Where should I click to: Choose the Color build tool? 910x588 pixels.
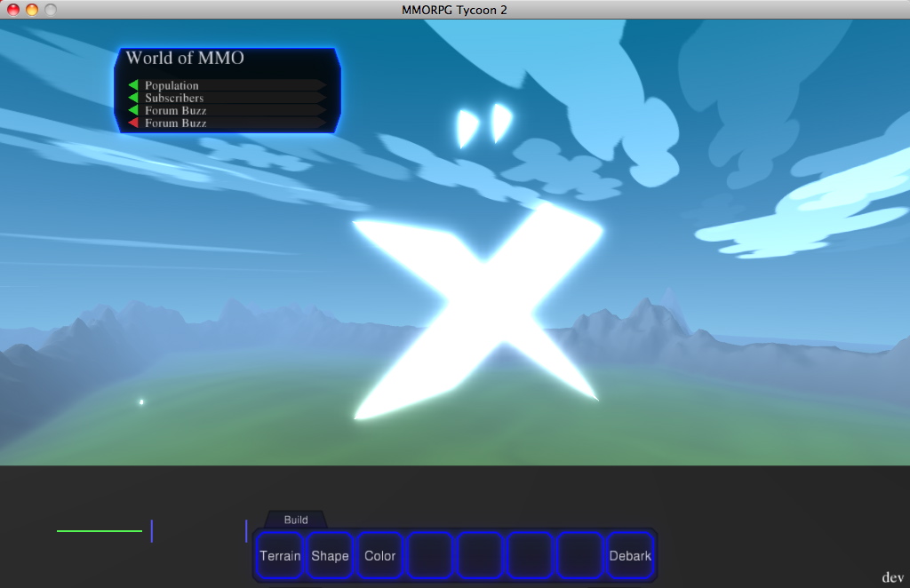(x=379, y=555)
